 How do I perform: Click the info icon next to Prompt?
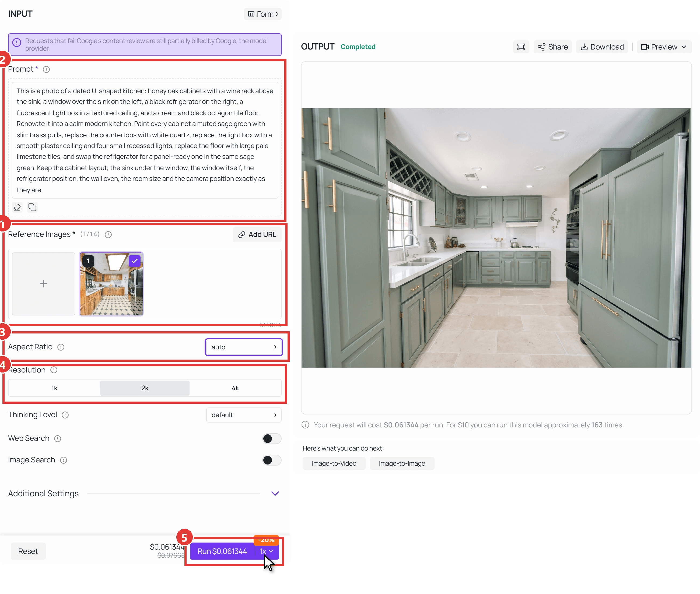[46, 69]
